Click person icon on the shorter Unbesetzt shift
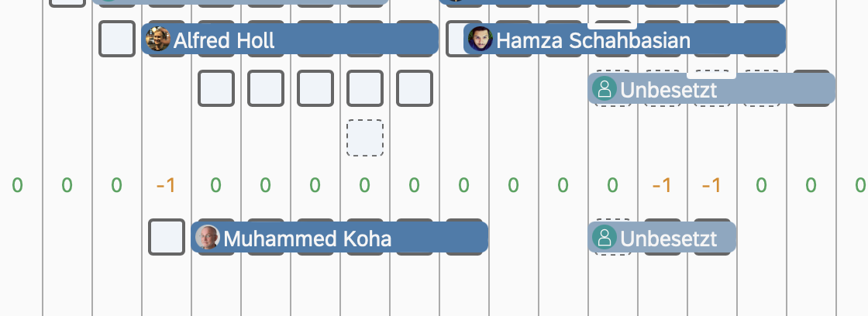This screenshot has width=868, height=316. tap(604, 238)
